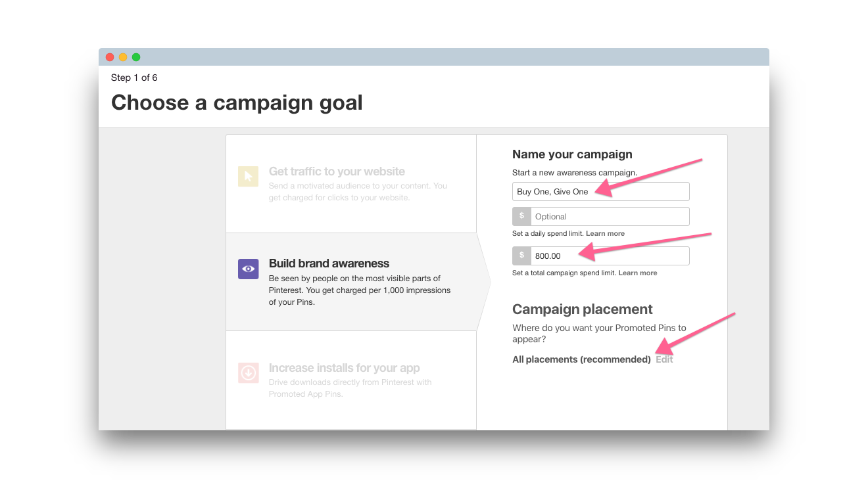This screenshot has width=868, height=496.
Task: Click the Optional daily spend limit input
Action: click(610, 217)
